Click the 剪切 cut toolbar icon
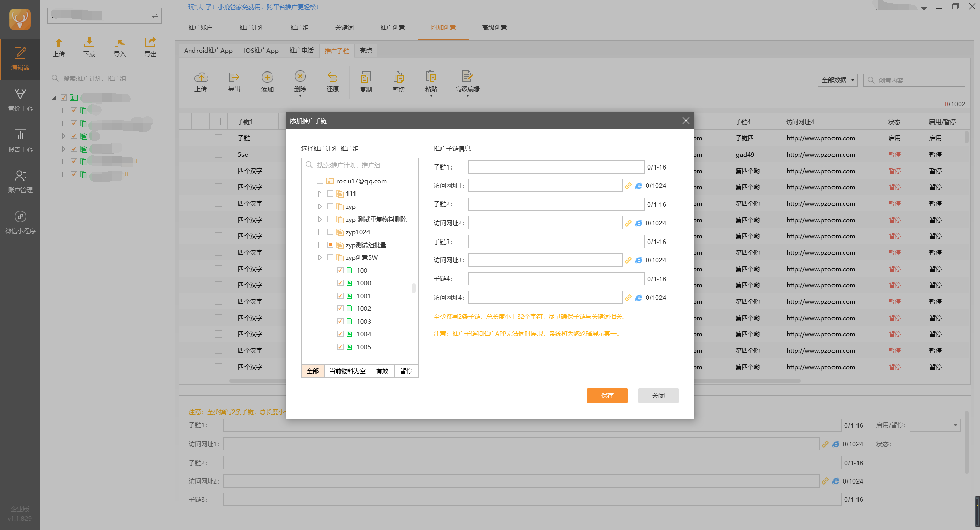The image size is (980, 530). [x=399, y=82]
